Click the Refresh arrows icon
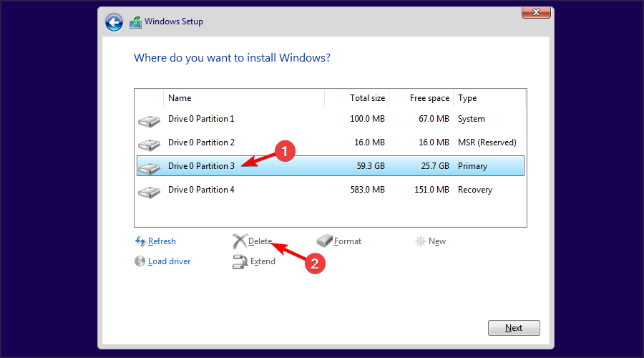This screenshot has width=644, height=358. tap(140, 241)
